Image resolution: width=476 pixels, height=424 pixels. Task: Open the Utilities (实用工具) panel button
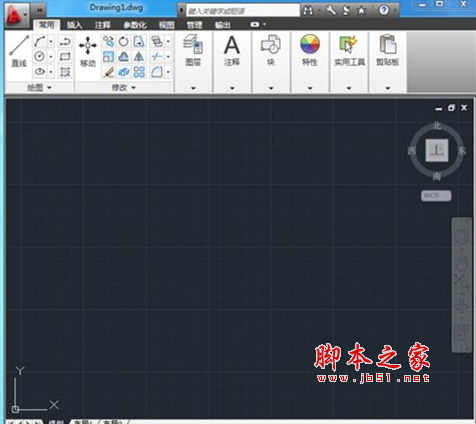tap(349, 50)
